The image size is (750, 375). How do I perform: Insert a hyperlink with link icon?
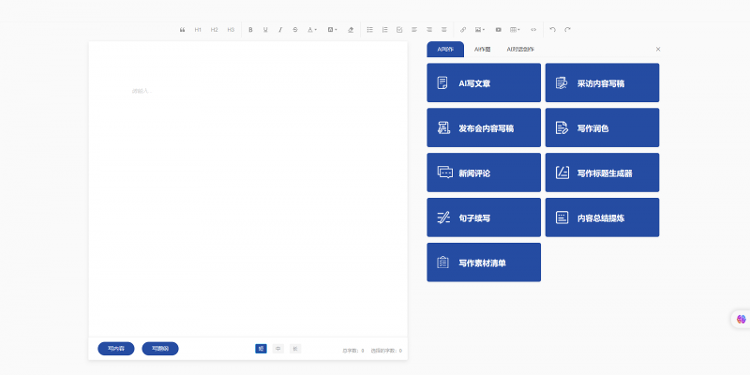(463, 30)
